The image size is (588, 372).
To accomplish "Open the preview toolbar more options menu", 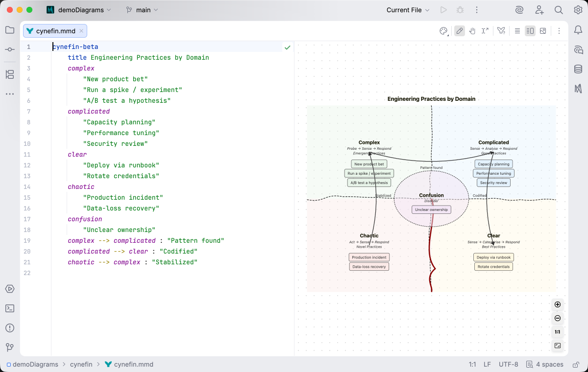I will [x=559, y=31].
